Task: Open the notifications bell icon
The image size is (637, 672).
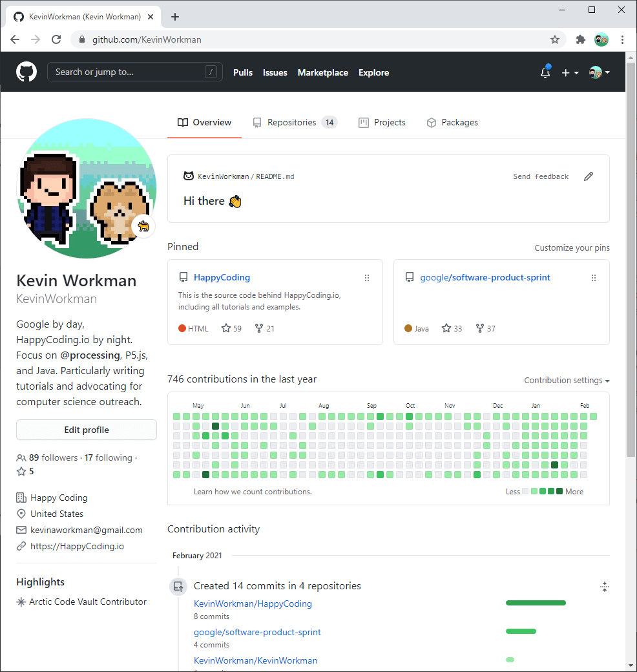Action: [x=545, y=73]
